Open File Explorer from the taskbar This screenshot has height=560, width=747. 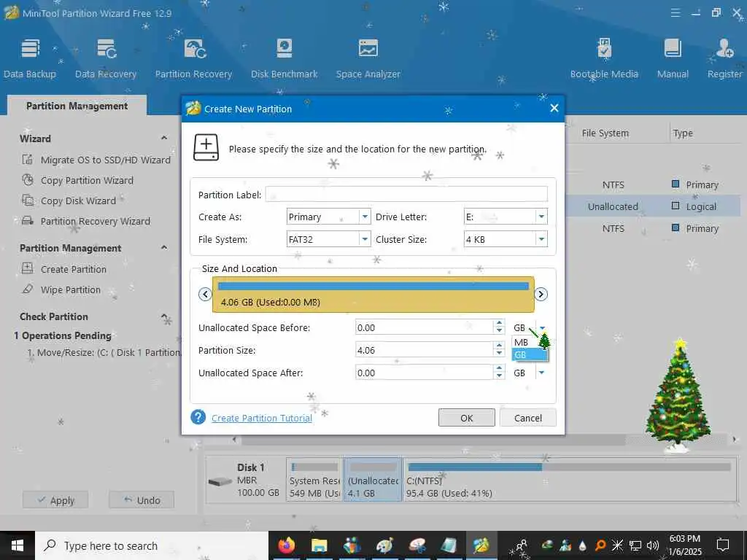coord(320,545)
